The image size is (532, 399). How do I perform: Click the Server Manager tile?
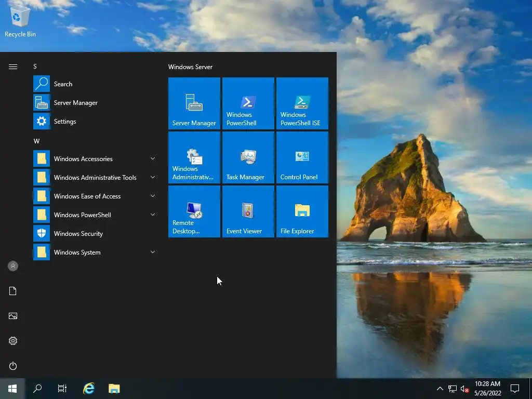194,103
